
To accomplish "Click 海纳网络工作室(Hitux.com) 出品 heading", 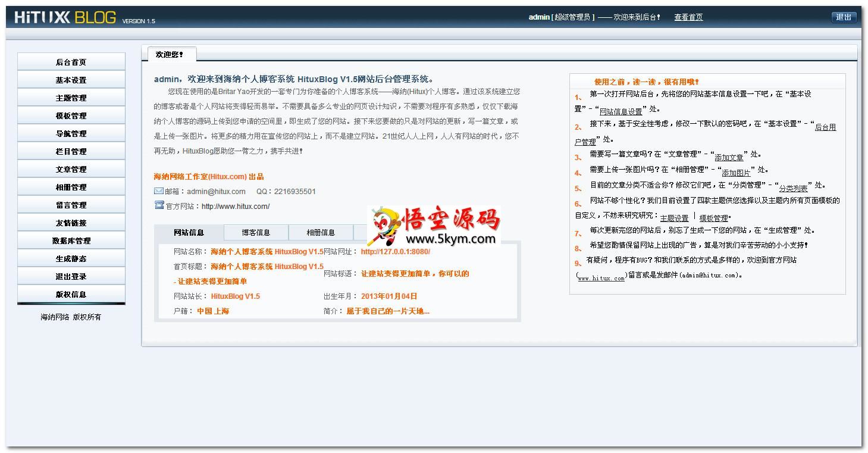I will (209, 177).
